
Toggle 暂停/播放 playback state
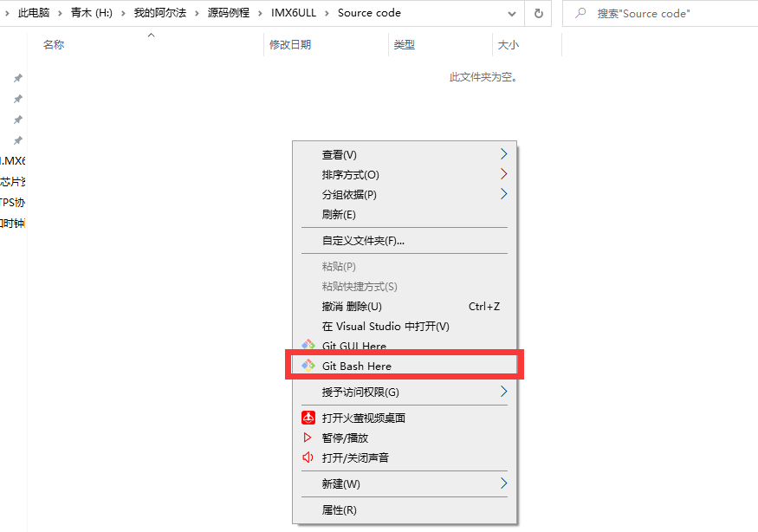point(347,437)
